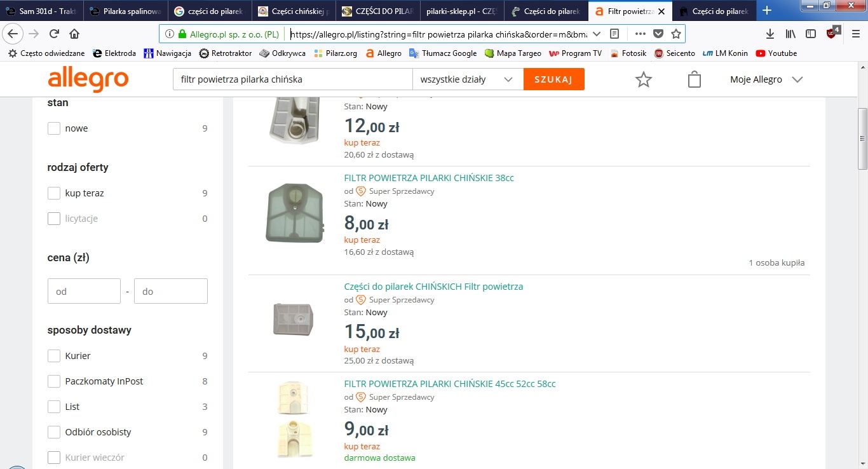This screenshot has width=868, height=469.
Task: Click the scrollbar up arrow
Action: 862,67
